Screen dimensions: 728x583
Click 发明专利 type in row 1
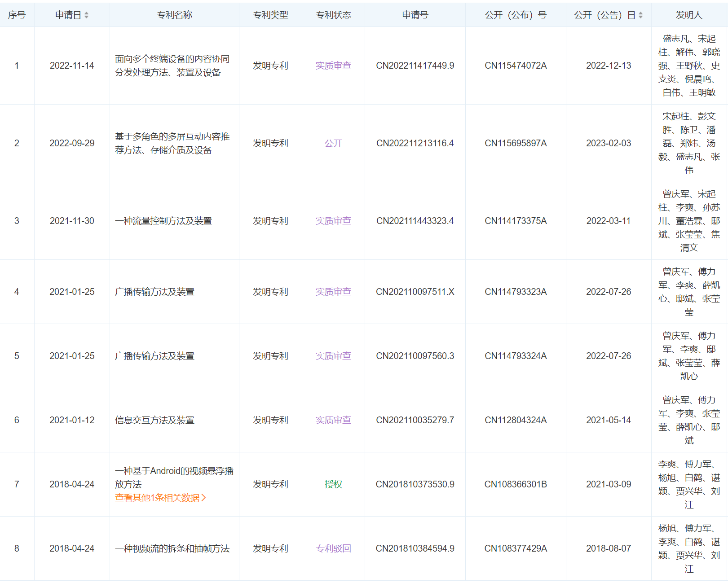270,66
